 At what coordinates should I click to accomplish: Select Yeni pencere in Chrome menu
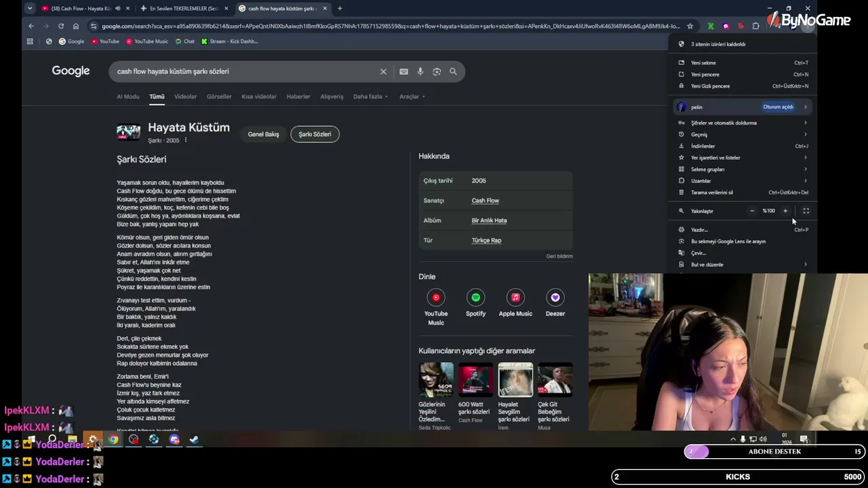[743, 75]
